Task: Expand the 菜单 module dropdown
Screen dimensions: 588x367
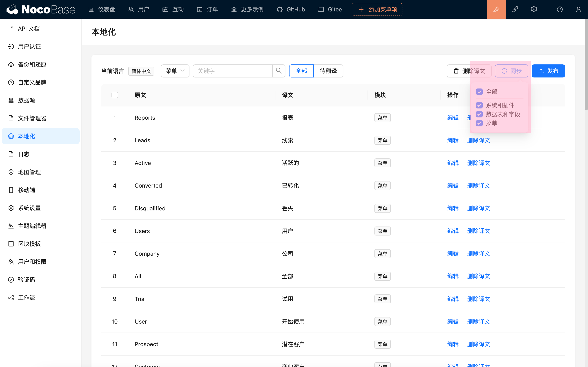Action: [x=175, y=71]
